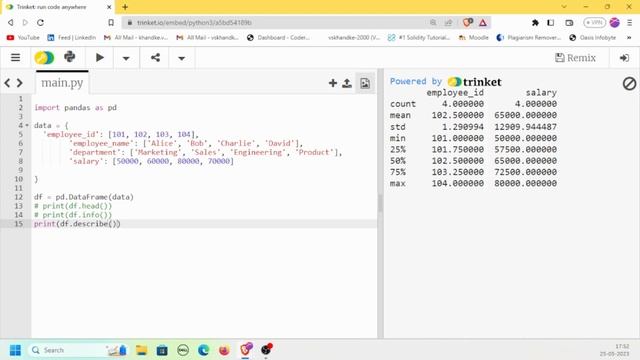Open Microsoft Store from taskbar

162,350
